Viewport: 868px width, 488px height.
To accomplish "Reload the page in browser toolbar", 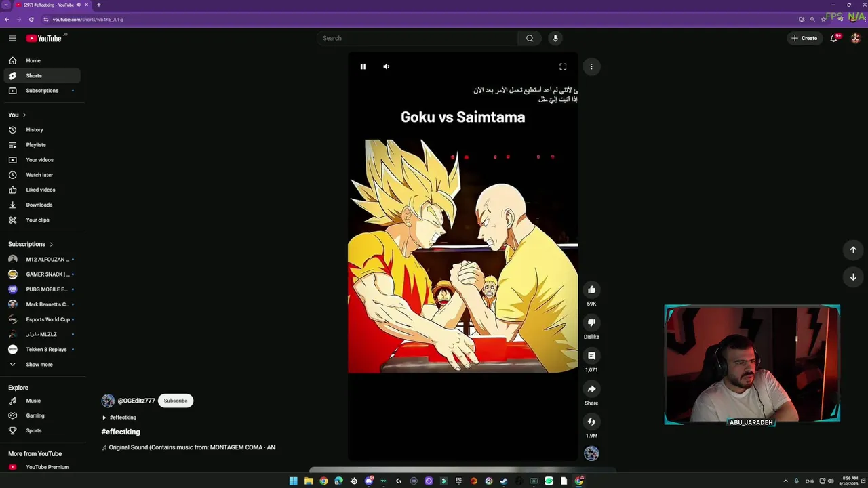I will [31, 20].
